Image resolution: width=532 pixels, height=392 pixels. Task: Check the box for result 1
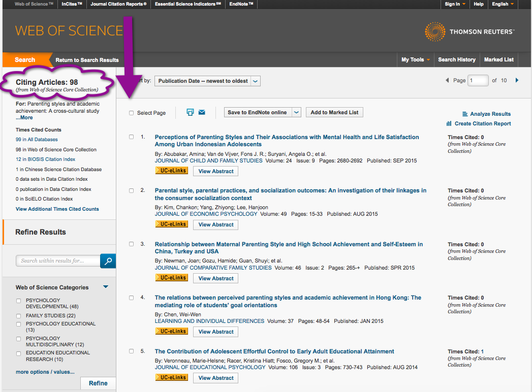point(131,137)
